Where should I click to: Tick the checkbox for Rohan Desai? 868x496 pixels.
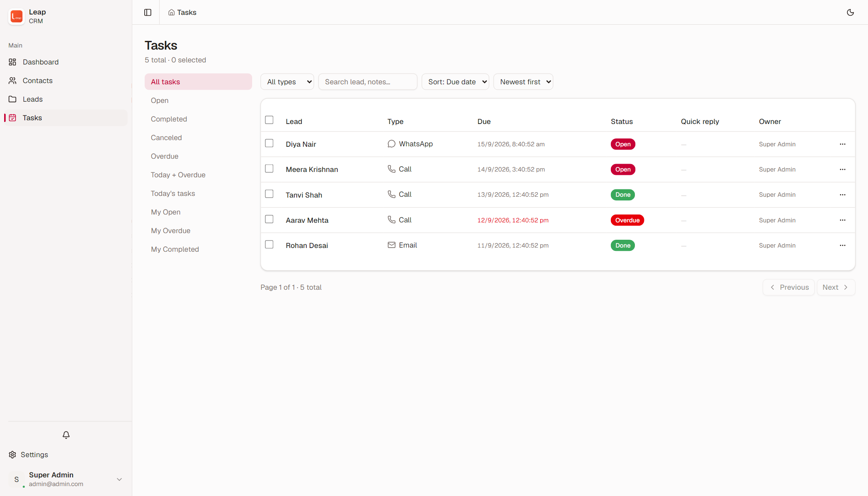click(x=269, y=244)
